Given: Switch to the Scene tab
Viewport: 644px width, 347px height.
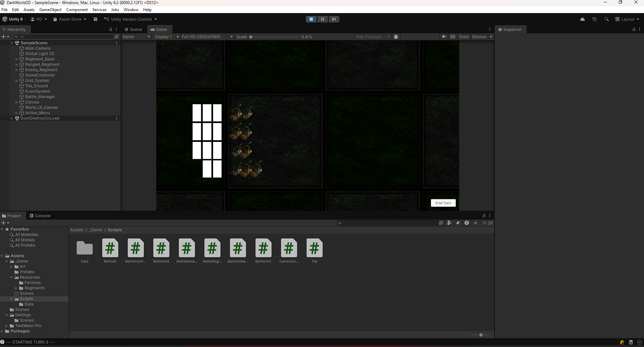Looking at the screenshot, I should (x=134, y=29).
